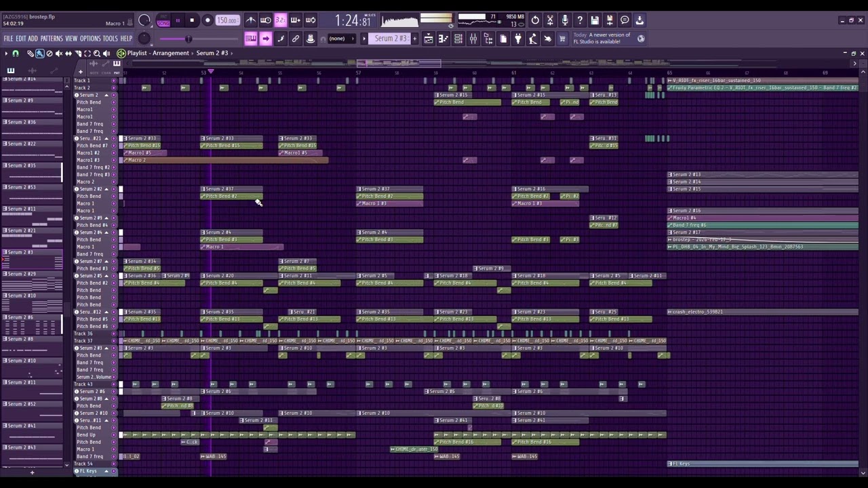Viewport: 868px width, 488px height.
Task: Open the playlist options arrow menu
Action: click(6, 53)
